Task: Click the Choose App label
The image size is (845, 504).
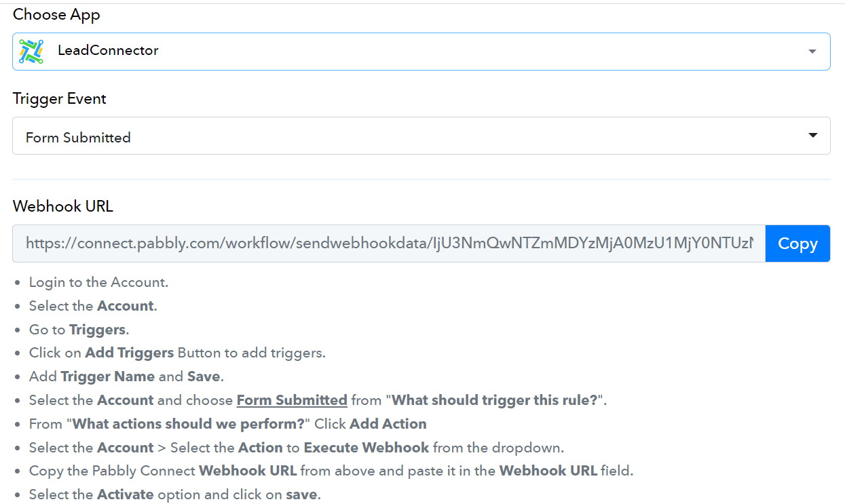Action: tap(57, 14)
